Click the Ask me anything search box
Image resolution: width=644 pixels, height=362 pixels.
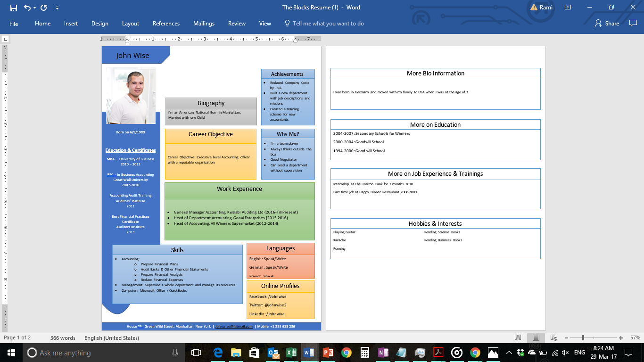(104, 353)
